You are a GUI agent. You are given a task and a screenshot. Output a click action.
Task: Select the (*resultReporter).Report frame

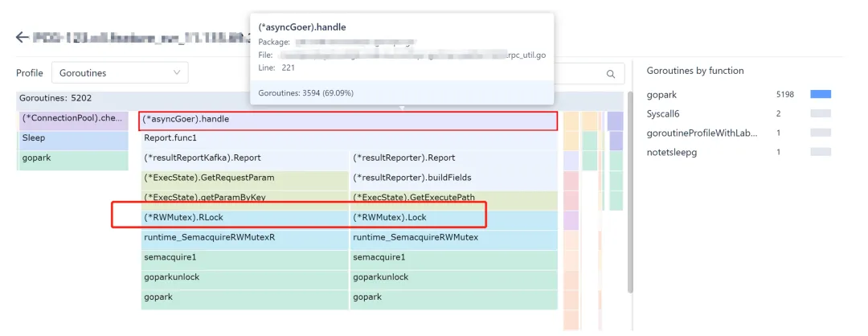pos(452,158)
